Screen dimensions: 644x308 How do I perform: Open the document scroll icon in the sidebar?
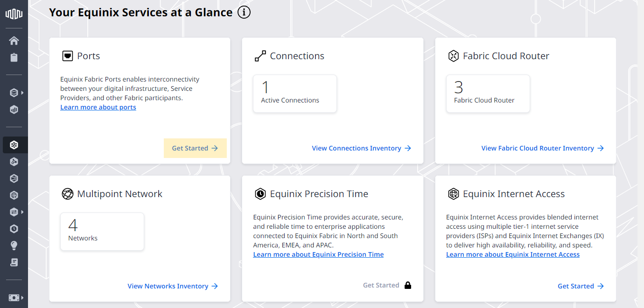[x=14, y=262]
